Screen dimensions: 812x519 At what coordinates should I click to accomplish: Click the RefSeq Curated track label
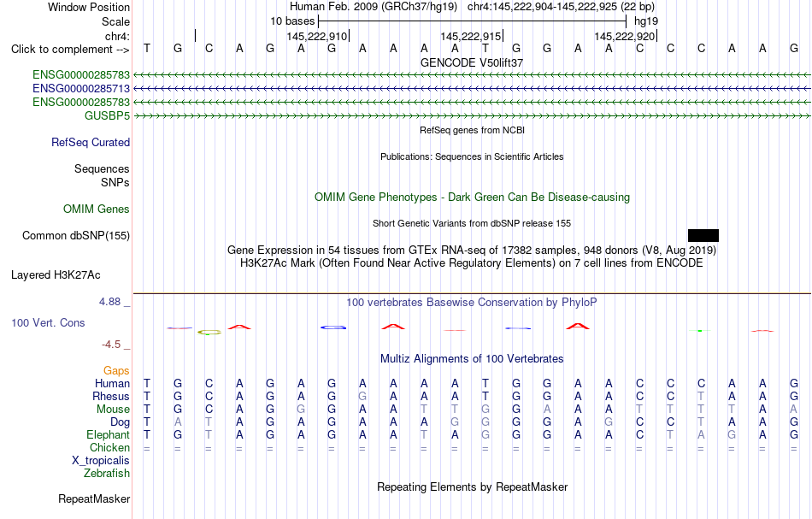(x=91, y=143)
